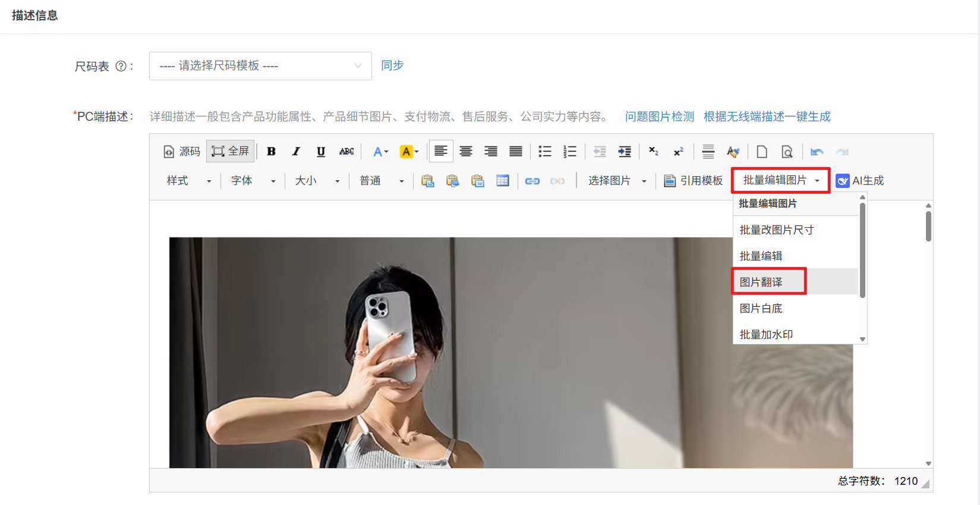The image size is (980, 505).
Task: Click the underline icon
Action: click(321, 152)
